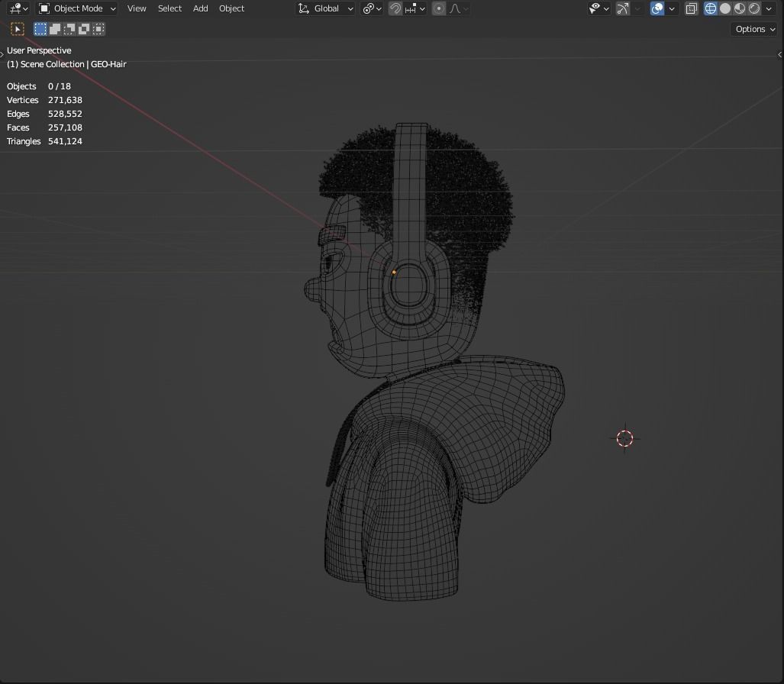Toggle snapping magnet icon
This screenshot has width=784, height=684.
[x=395, y=8]
